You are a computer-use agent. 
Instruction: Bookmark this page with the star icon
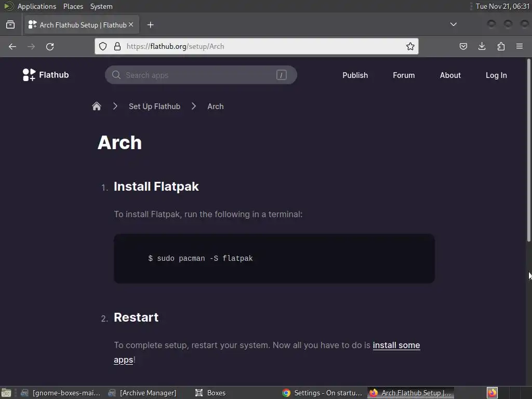click(410, 46)
